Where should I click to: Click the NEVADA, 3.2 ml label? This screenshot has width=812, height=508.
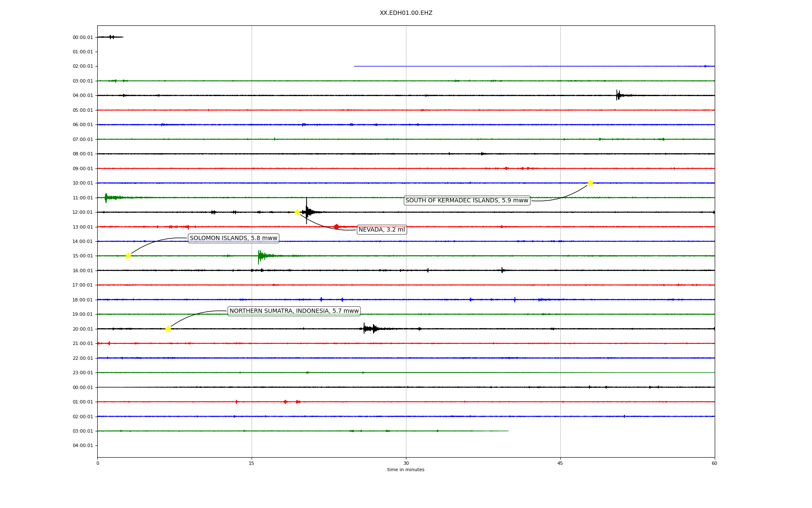(381, 230)
